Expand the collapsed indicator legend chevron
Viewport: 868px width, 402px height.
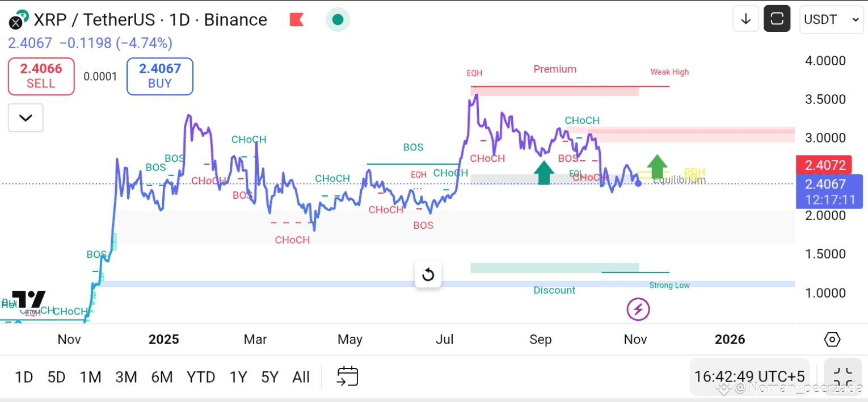click(x=26, y=118)
